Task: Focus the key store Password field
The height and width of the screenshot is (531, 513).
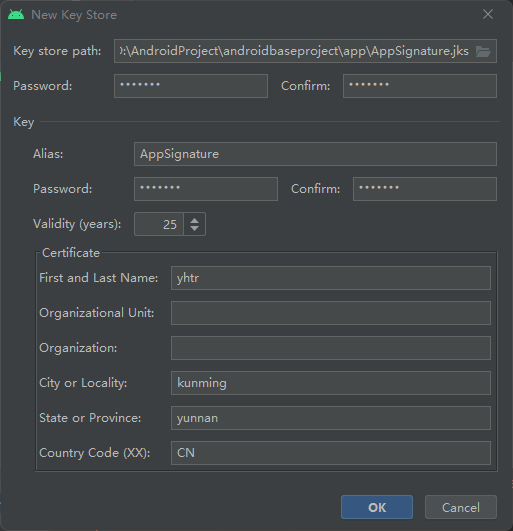Action: 191,86
